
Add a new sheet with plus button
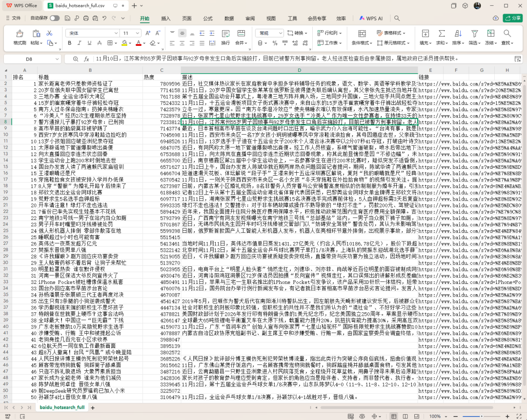[93, 408]
